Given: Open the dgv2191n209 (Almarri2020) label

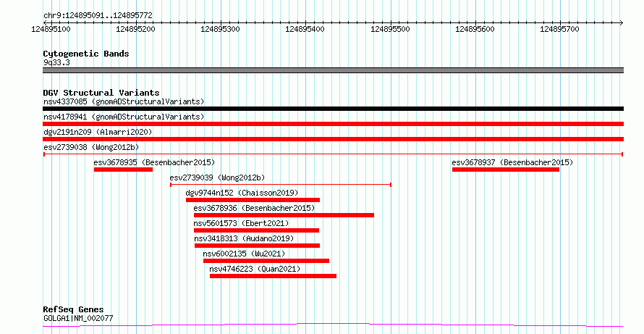Looking at the screenshot, I should click(x=98, y=132).
